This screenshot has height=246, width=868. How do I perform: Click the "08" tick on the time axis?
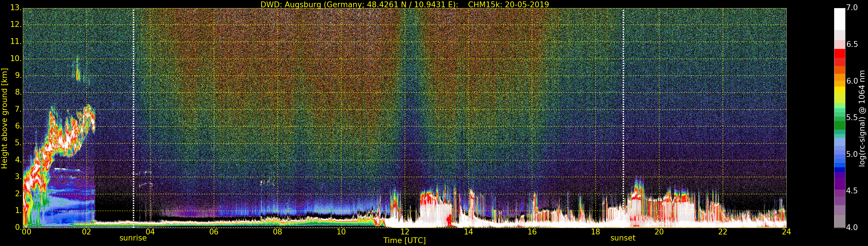277,232
